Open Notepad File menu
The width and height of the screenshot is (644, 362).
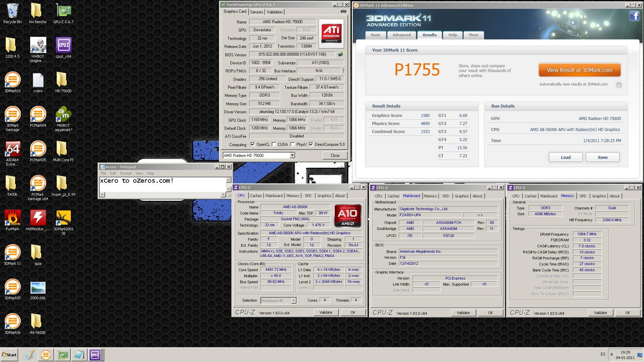(x=103, y=173)
